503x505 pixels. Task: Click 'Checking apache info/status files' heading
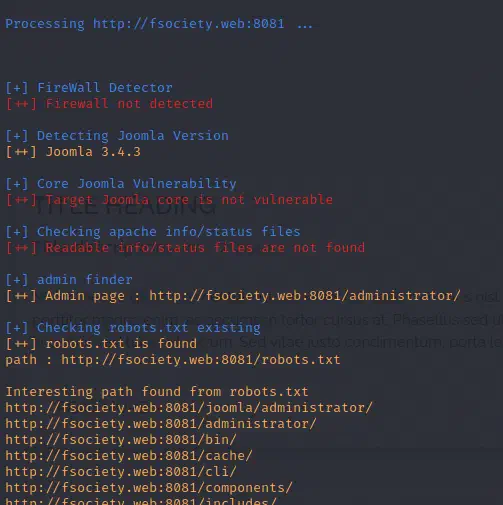pos(153,232)
